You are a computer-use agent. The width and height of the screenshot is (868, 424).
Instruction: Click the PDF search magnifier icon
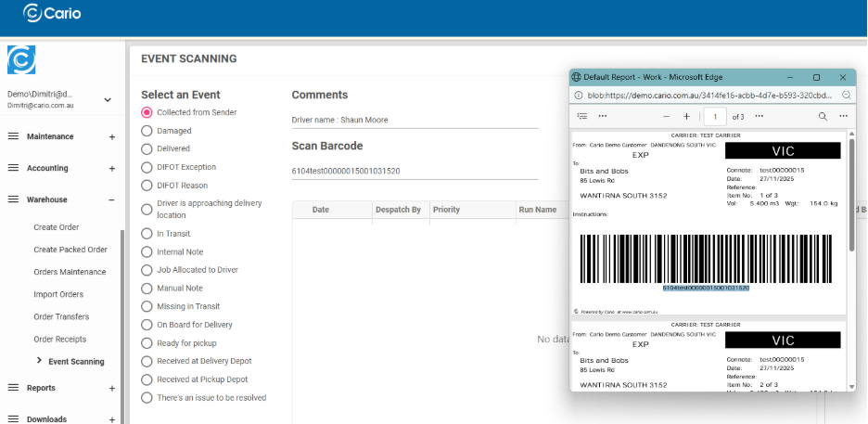pyautogui.click(x=823, y=116)
